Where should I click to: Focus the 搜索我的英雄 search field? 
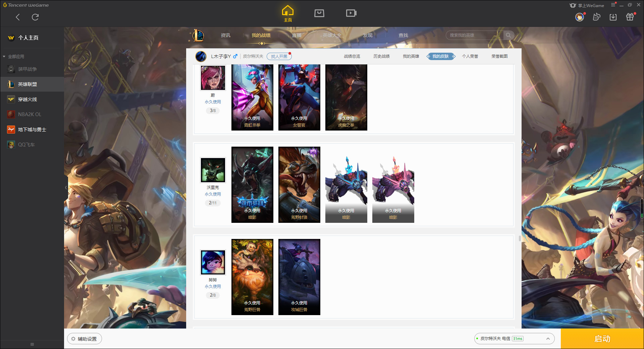coord(475,35)
